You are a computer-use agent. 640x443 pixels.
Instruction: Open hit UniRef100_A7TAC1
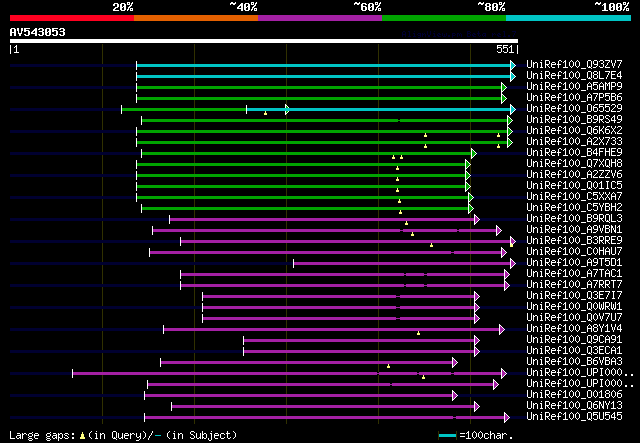pos(574,274)
